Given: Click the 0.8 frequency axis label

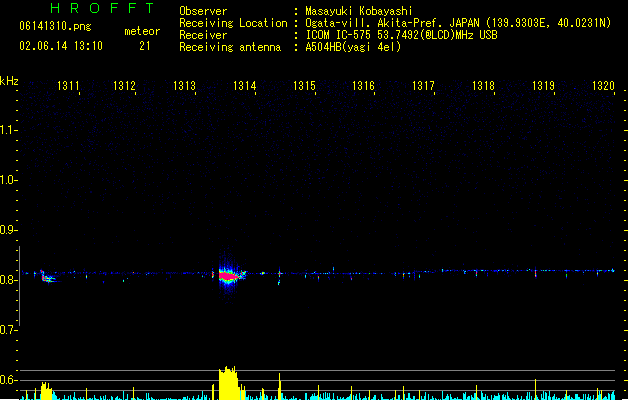Looking at the screenshot, I should click(8, 280).
